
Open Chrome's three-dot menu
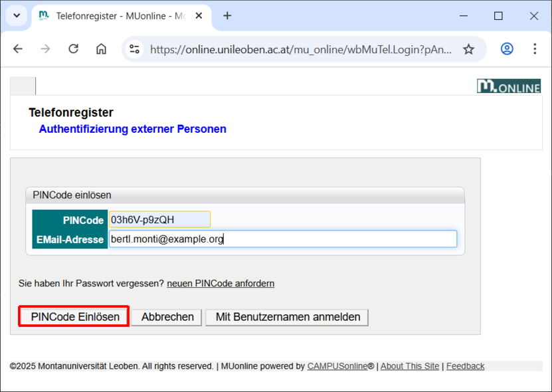(x=534, y=49)
